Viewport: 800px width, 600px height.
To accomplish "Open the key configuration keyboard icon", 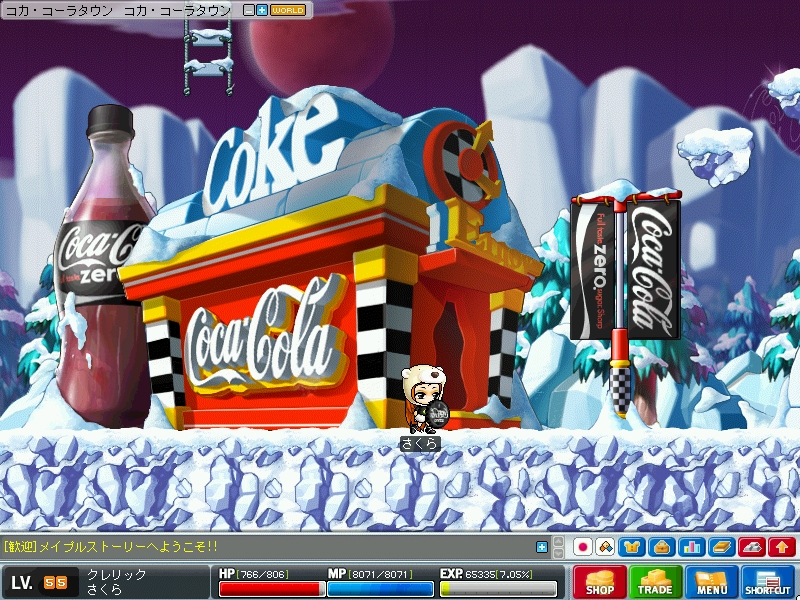I will click(752, 547).
